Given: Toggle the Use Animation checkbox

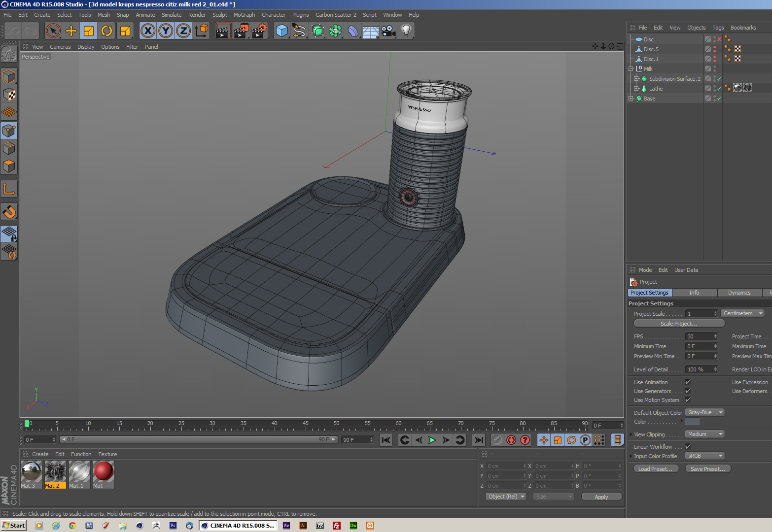Looking at the screenshot, I should [688, 382].
